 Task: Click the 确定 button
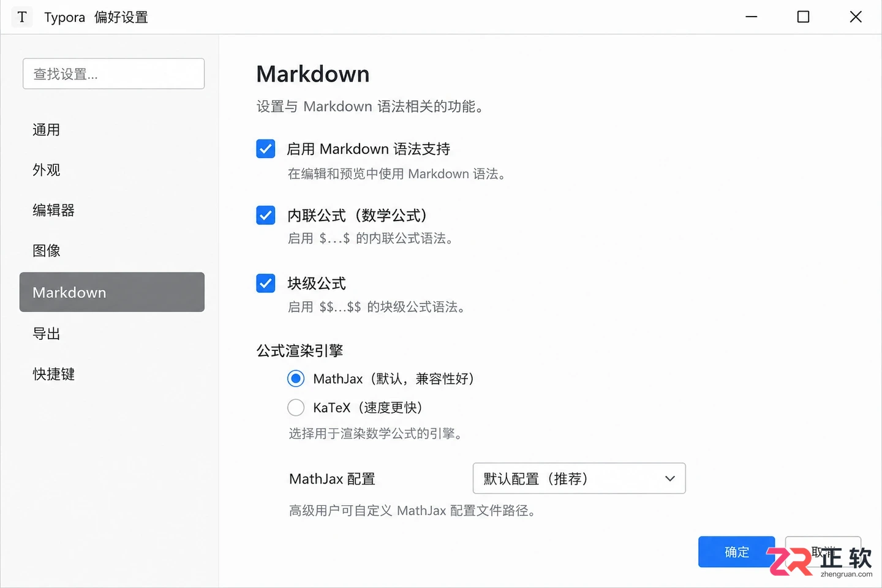(736, 552)
